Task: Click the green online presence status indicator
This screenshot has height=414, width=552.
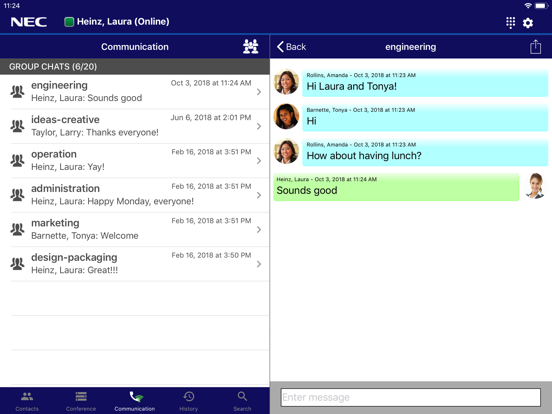Action: [69, 22]
